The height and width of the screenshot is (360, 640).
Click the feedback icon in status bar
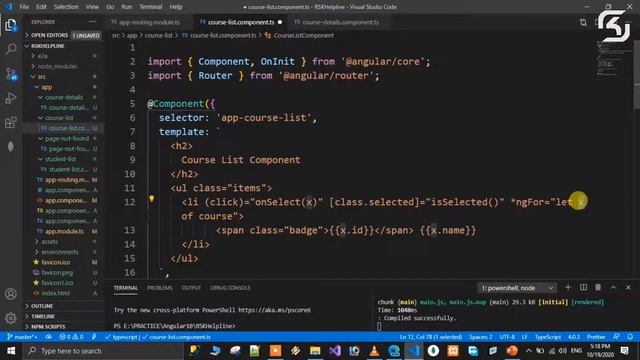[616, 337]
